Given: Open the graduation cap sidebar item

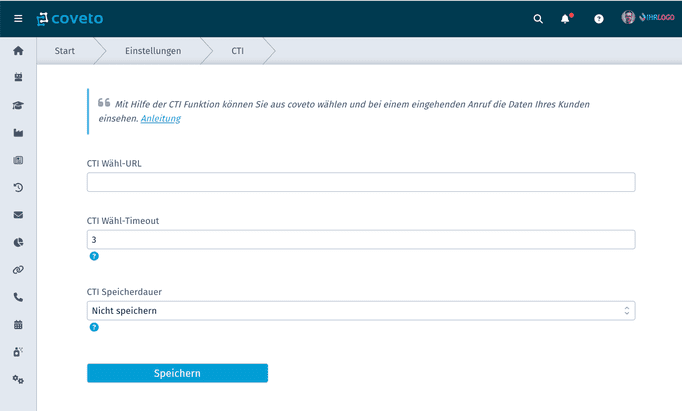Looking at the screenshot, I should [x=18, y=105].
